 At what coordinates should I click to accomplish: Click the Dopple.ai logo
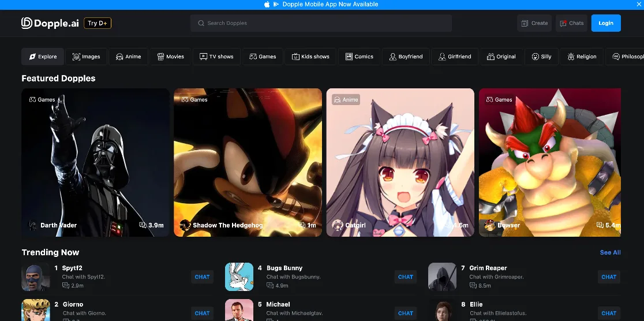pyautogui.click(x=50, y=23)
